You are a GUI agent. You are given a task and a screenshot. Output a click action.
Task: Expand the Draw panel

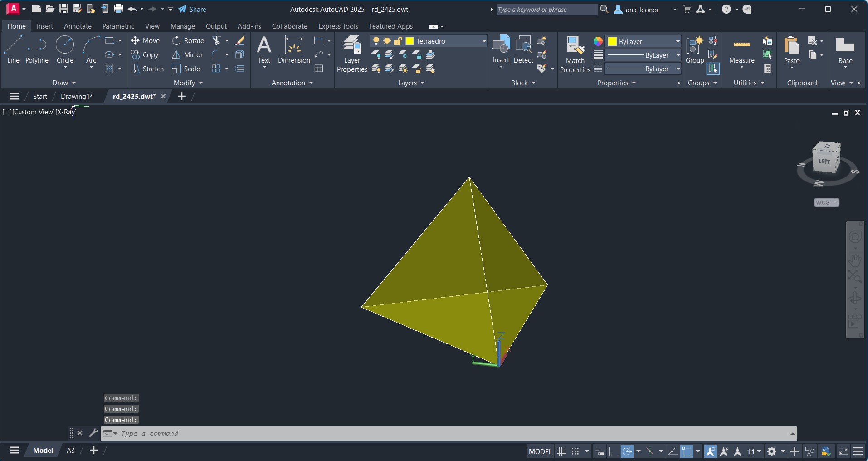pos(64,83)
